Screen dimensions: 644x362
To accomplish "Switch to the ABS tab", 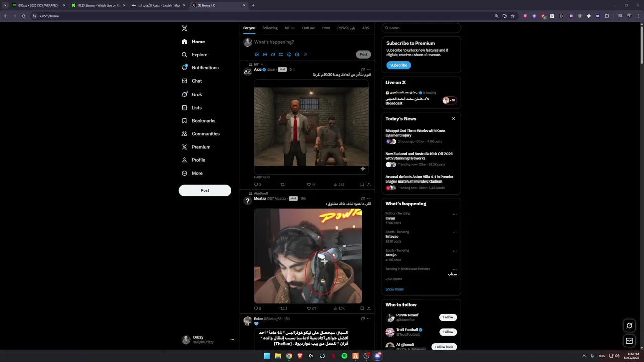I will click(x=366, y=28).
